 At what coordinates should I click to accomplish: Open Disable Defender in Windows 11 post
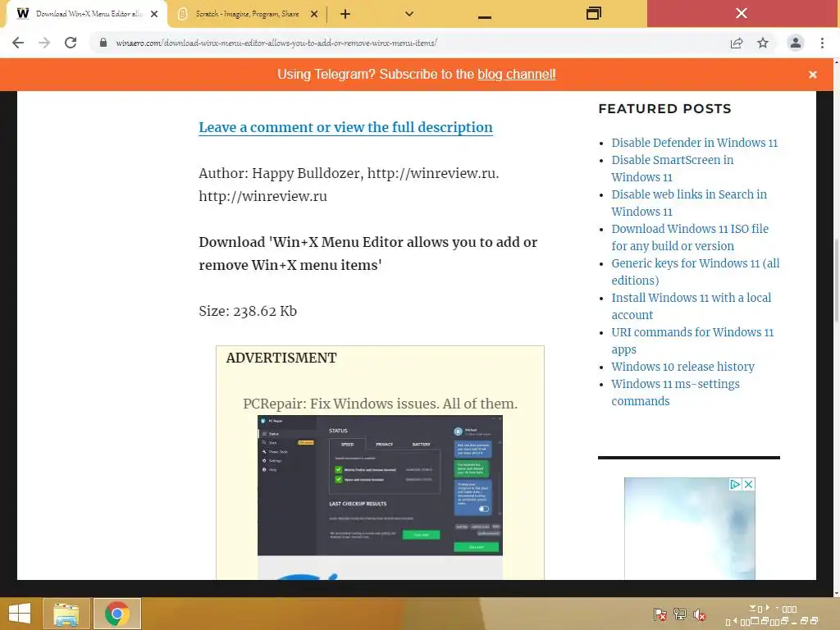[694, 143]
